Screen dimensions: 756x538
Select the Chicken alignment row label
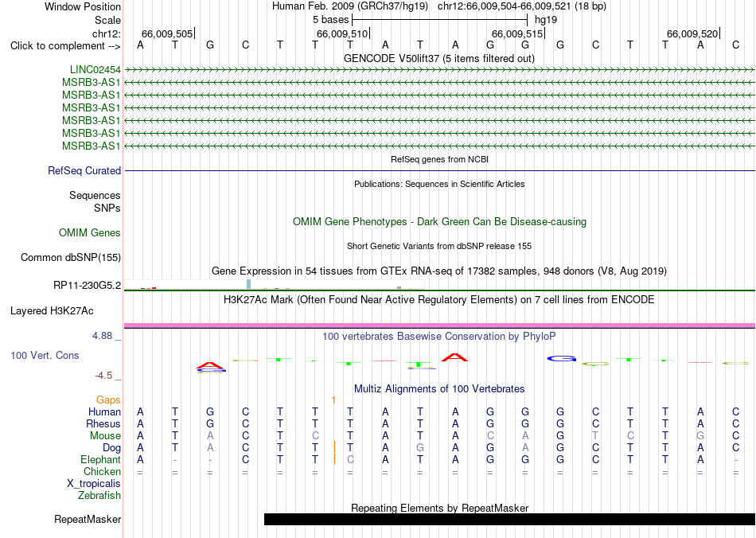(102, 471)
